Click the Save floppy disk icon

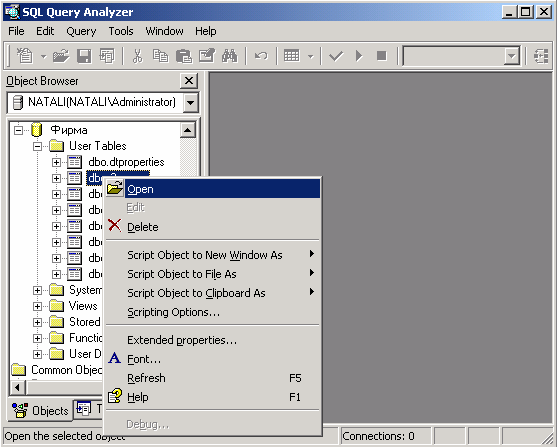click(84, 56)
